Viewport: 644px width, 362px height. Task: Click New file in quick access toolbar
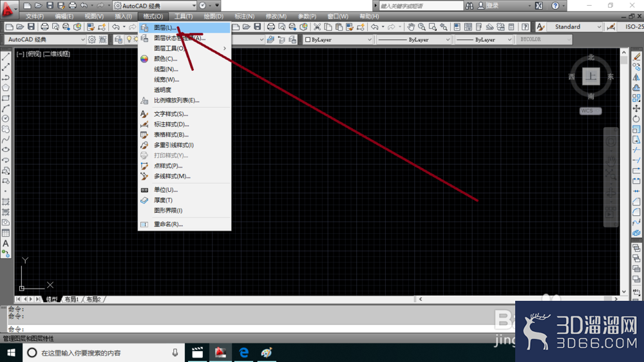[27, 6]
